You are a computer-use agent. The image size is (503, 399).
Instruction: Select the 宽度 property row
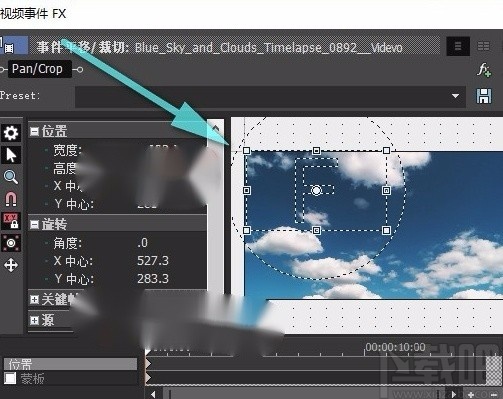coord(117,150)
